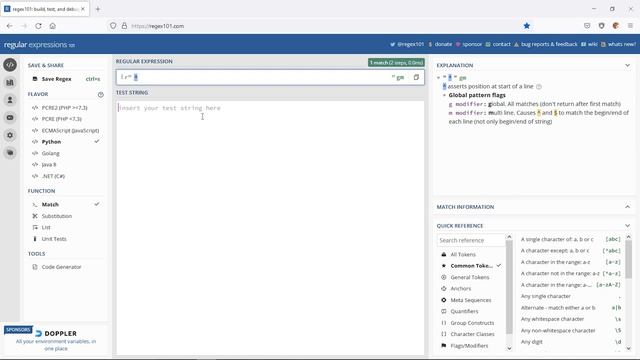This screenshot has width=640, height=360.
Task: Select Meta Sequences reference category
Action: click(x=471, y=300)
